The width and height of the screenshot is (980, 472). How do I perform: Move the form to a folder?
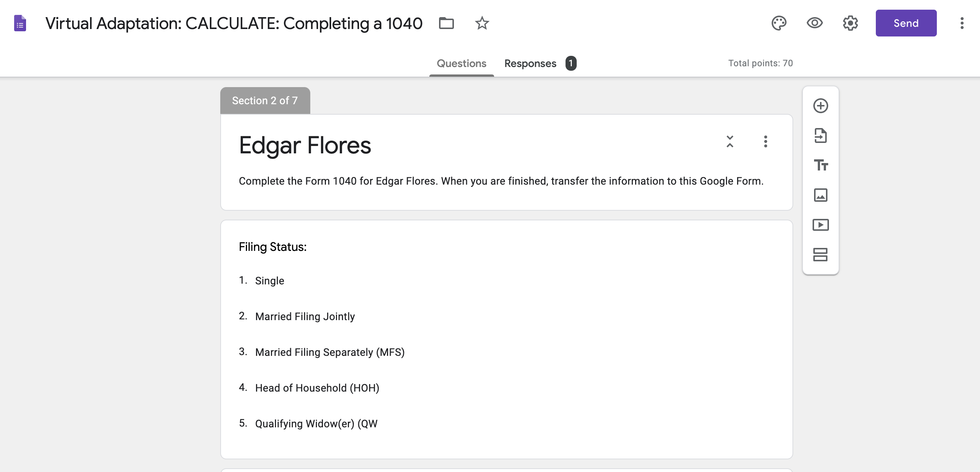tap(446, 23)
